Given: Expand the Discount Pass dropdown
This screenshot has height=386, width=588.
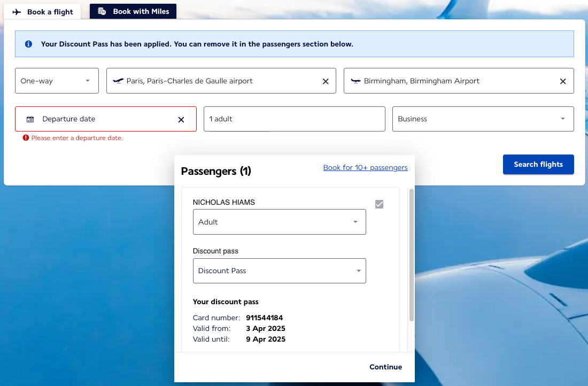Looking at the screenshot, I should 280,271.
